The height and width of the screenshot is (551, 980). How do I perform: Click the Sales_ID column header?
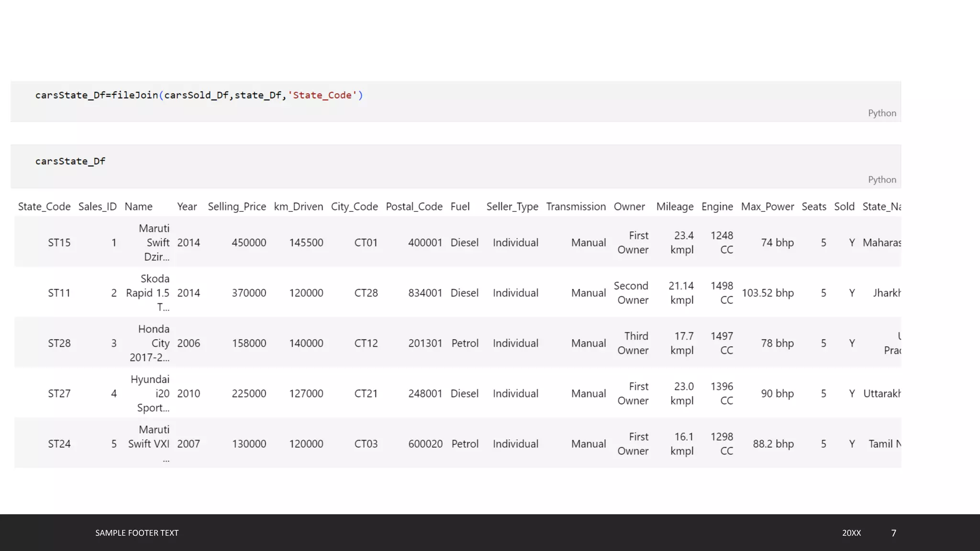pyautogui.click(x=97, y=207)
